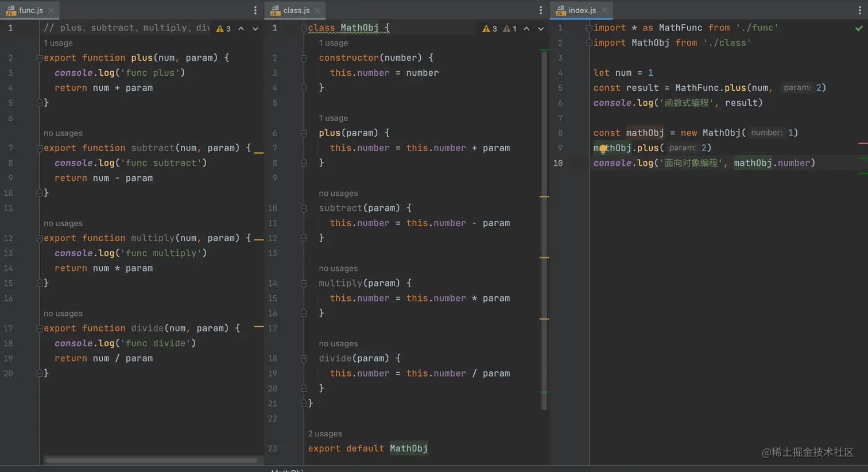Screen dimensions: 868x472
Task: Collapse the multiply method in class.js
Action: pyautogui.click(x=304, y=284)
